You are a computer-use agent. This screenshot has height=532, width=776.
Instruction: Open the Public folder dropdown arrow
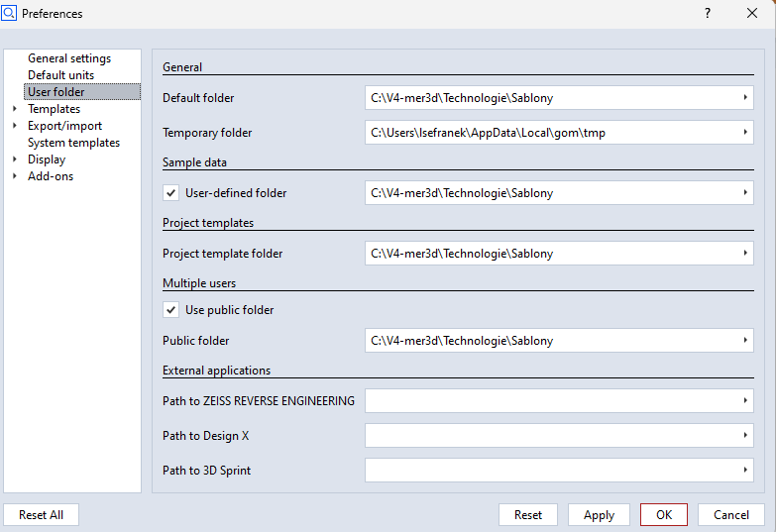744,341
